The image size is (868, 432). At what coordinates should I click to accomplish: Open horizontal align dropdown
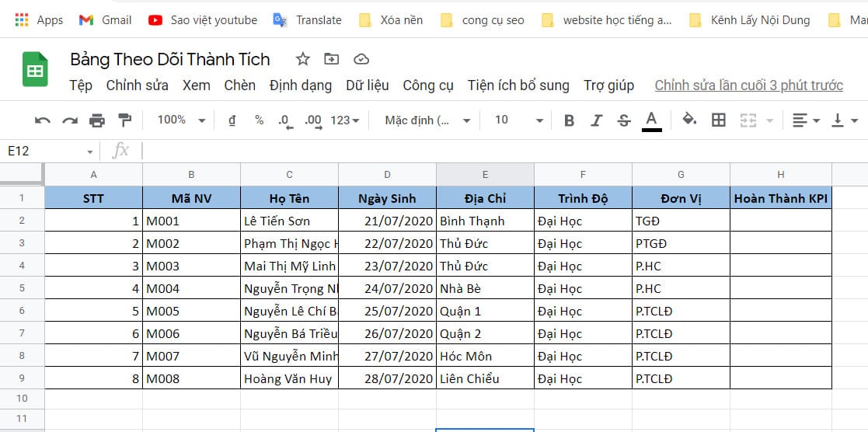pyautogui.click(x=806, y=120)
